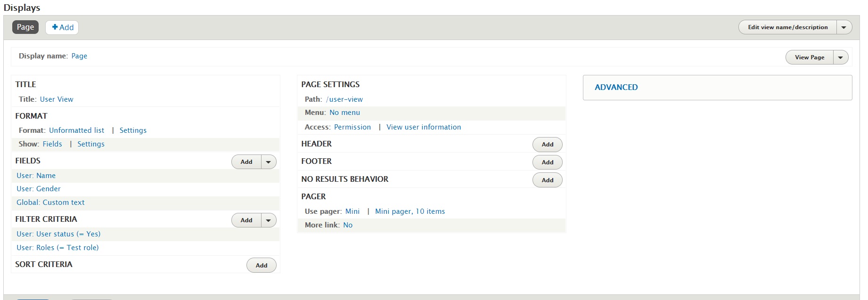Change the Mini pager, 10 items setting

(409, 211)
